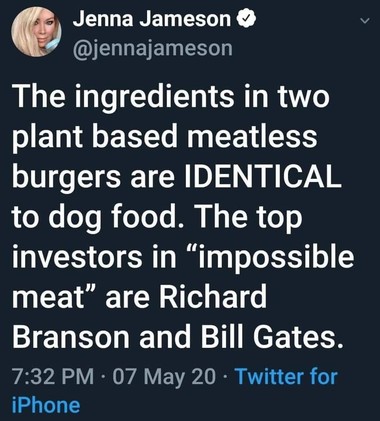Open the Jenna Jameson display name
Screen dimensions: 380x421
pyautogui.click(x=152, y=19)
